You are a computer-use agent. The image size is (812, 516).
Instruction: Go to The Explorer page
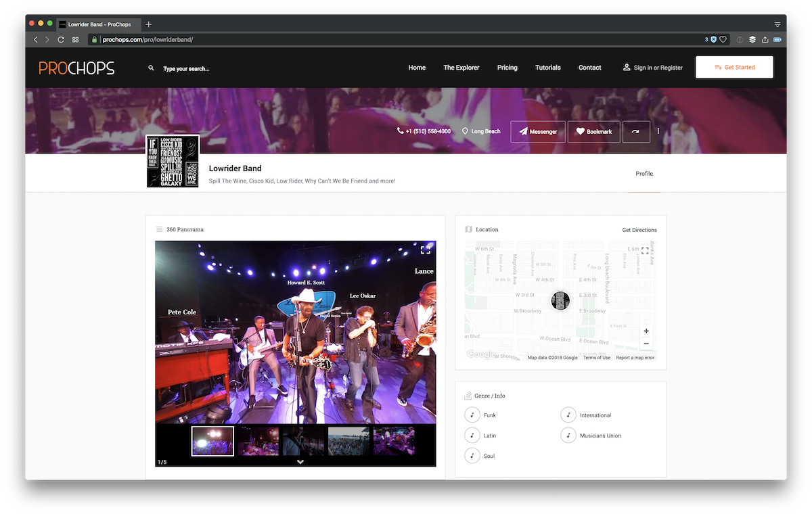pos(461,68)
